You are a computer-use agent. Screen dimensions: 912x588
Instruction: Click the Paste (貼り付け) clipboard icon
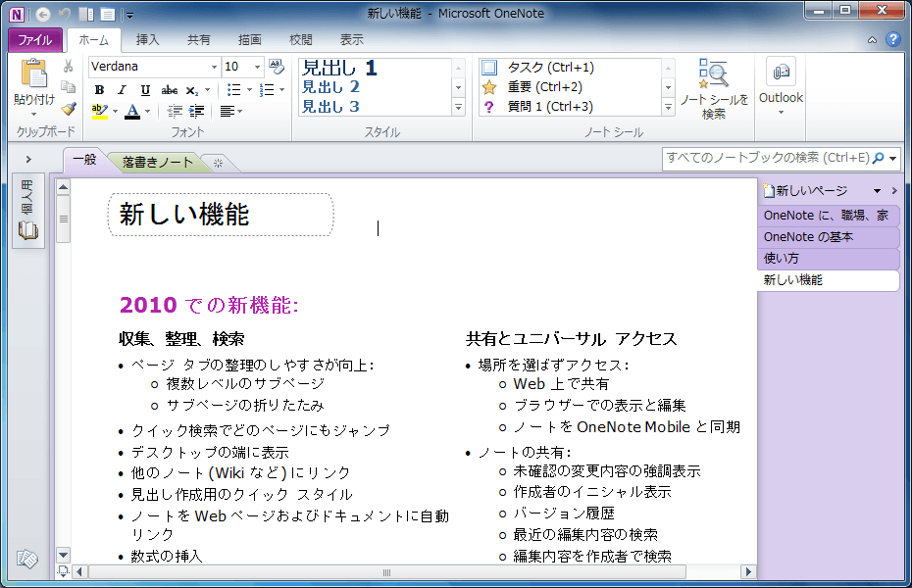[33, 74]
